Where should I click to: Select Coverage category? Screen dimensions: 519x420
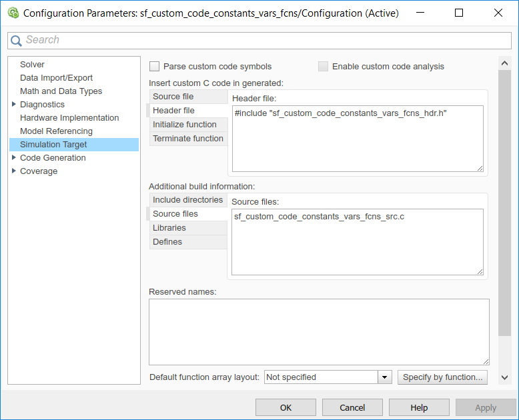tap(39, 171)
